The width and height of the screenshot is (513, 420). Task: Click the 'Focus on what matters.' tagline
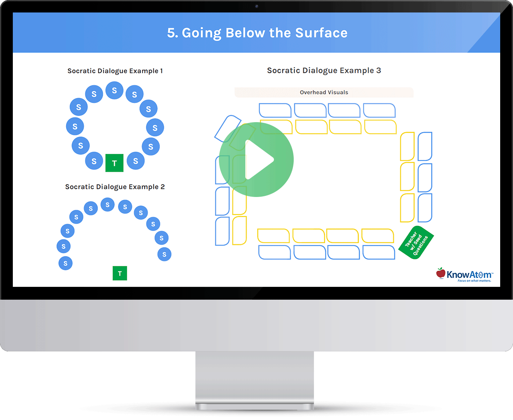pyautogui.click(x=474, y=281)
